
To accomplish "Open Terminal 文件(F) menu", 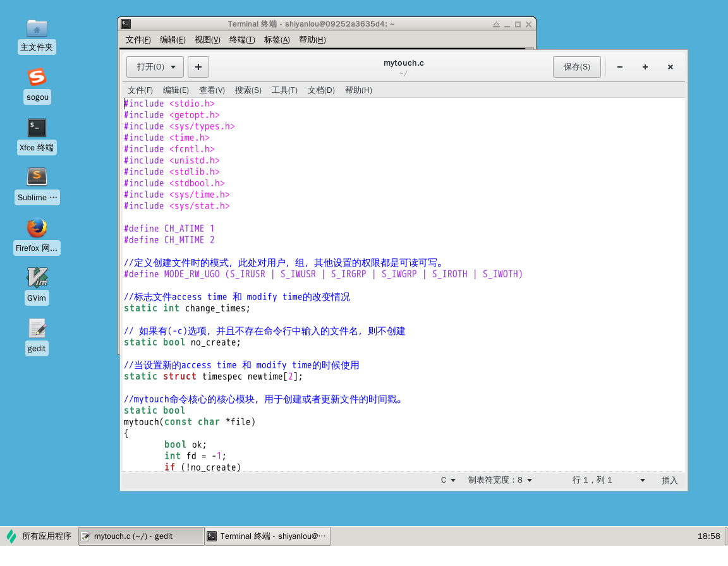I will click(x=138, y=40).
